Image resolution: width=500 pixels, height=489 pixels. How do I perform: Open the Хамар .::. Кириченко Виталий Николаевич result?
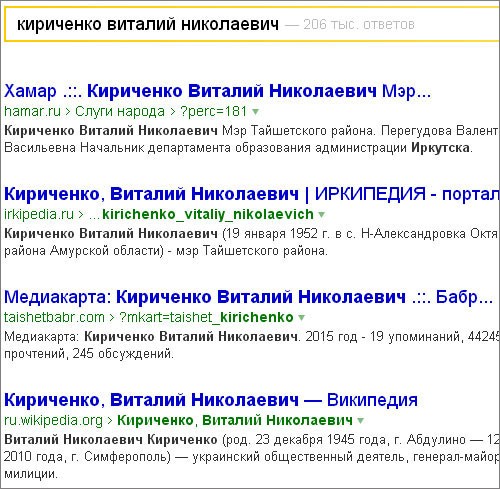pos(217,91)
